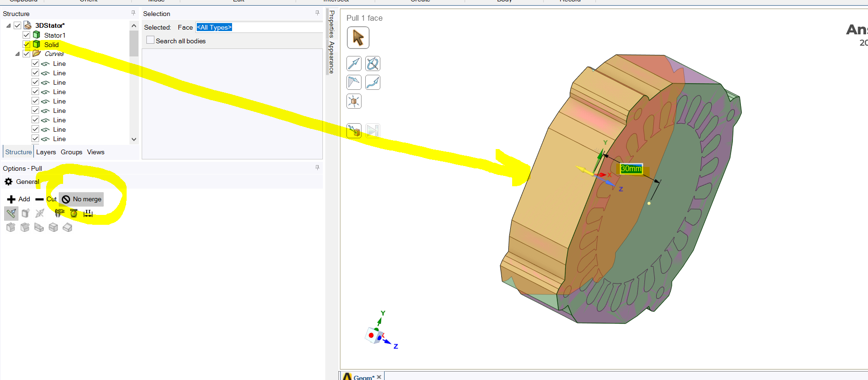Switch to the Groups tab
The height and width of the screenshot is (380, 868).
pos(72,152)
